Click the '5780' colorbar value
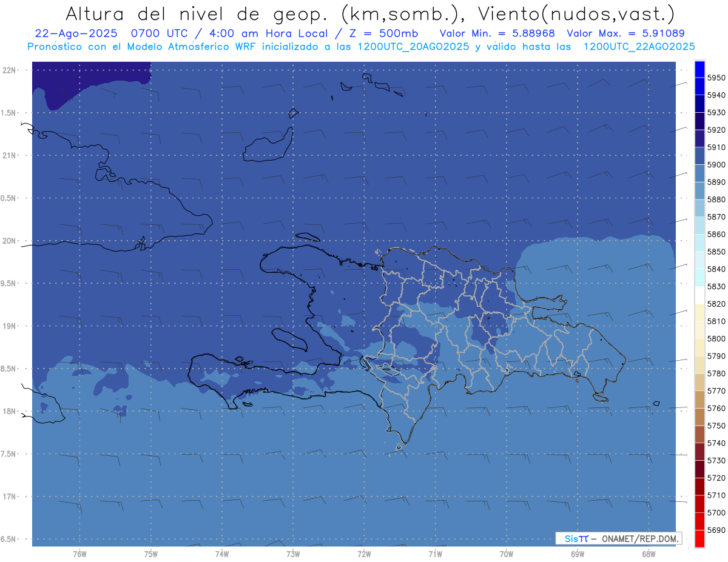This screenshot has height=562, width=728. [716, 373]
